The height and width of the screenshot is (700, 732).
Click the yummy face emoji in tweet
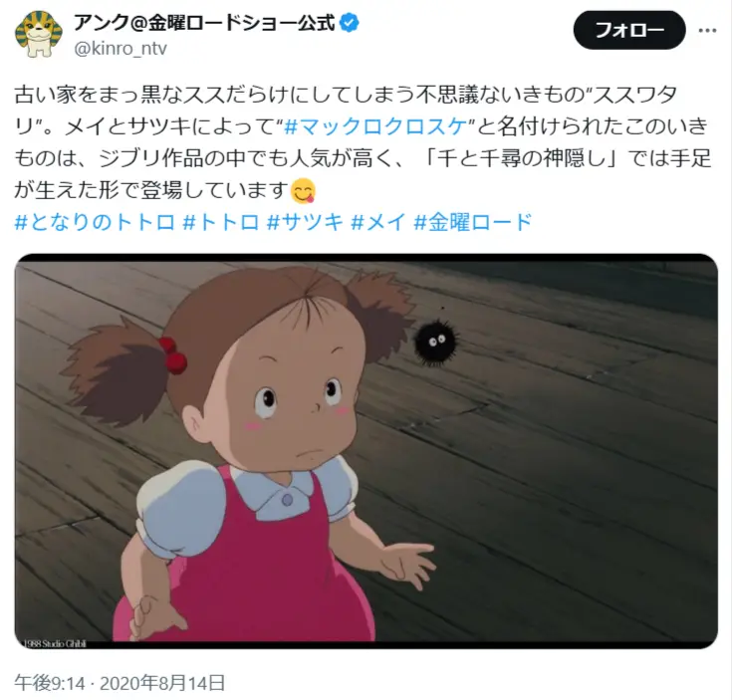[303, 191]
